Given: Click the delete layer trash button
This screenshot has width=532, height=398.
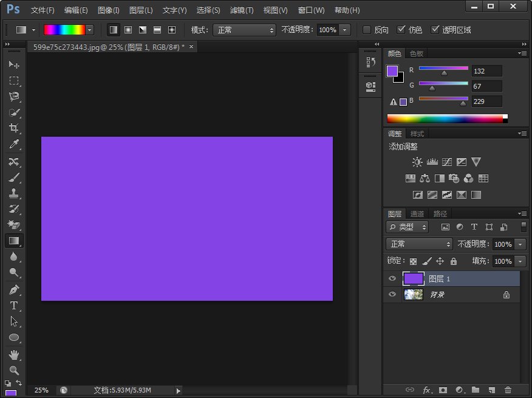Looking at the screenshot, I should coord(508,391).
